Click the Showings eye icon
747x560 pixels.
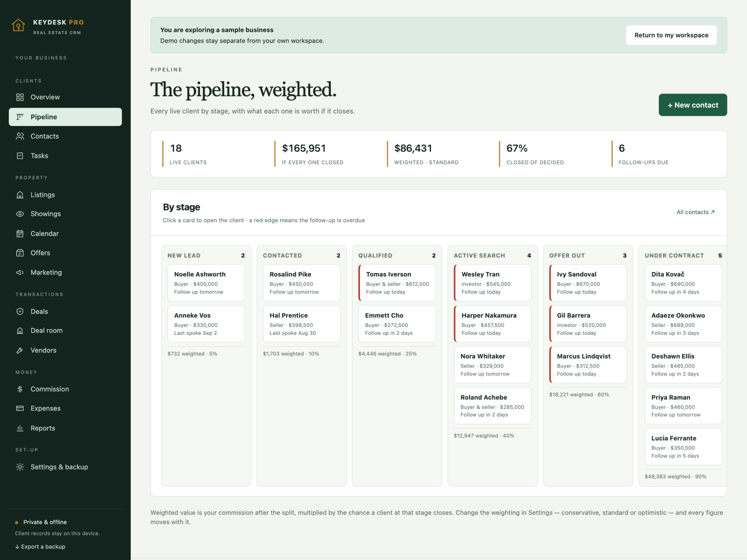tap(20, 214)
